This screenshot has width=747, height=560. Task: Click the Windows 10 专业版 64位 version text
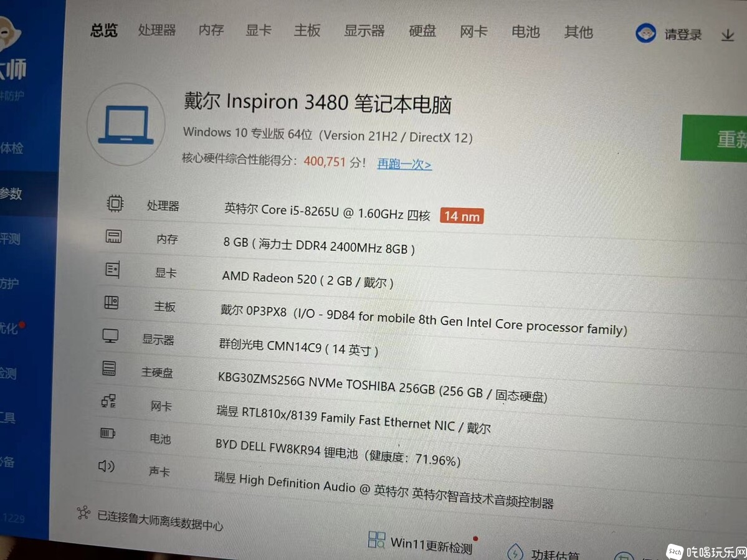[328, 135]
